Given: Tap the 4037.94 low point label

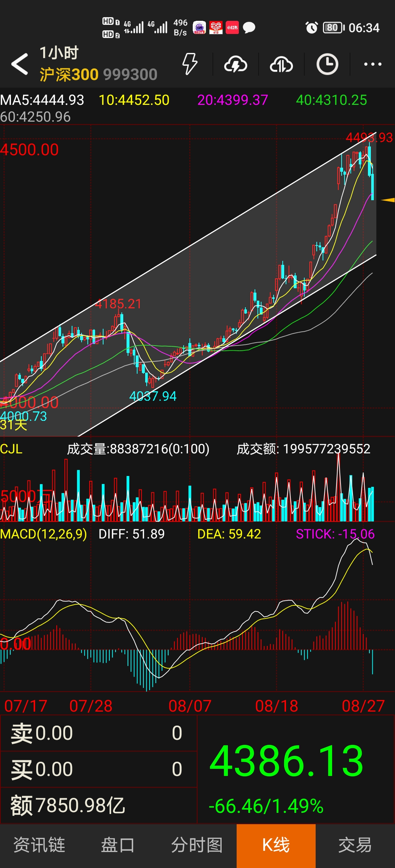Looking at the screenshot, I should (153, 396).
